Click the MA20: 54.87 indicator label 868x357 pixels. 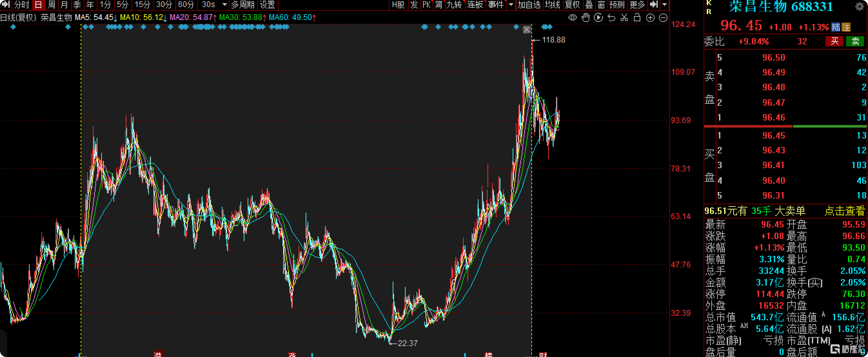coord(193,17)
